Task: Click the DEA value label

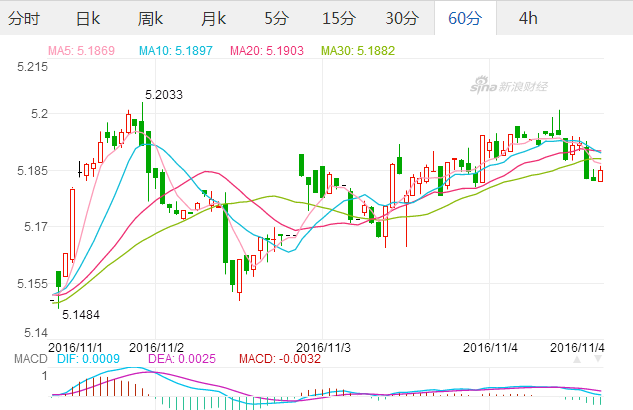Action: coord(183,358)
